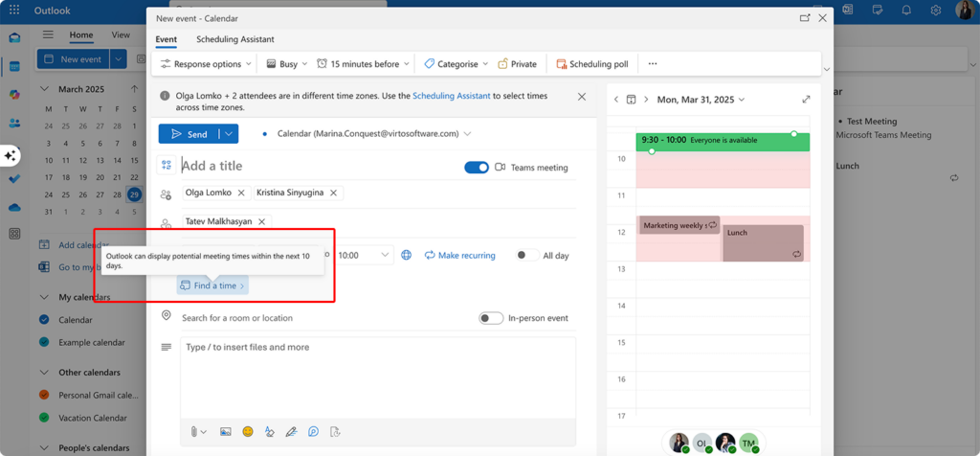Click the Search for a room or location field
The width and height of the screenshot is (980, 456).
[x=325, y=318]
